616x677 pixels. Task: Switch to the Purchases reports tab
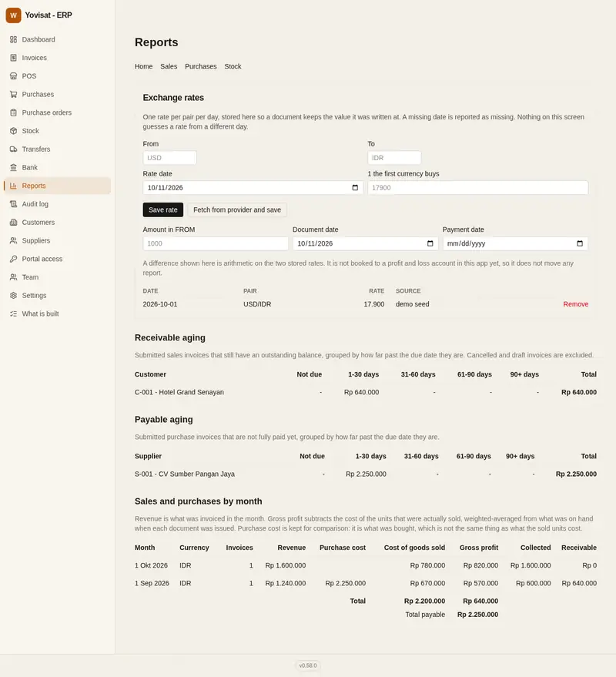[201, 66]
